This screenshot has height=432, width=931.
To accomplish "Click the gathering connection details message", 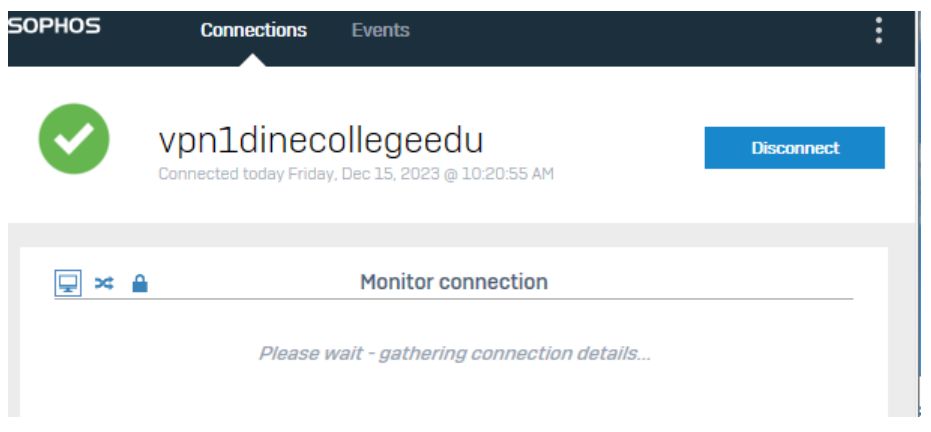I will point(454,354).
